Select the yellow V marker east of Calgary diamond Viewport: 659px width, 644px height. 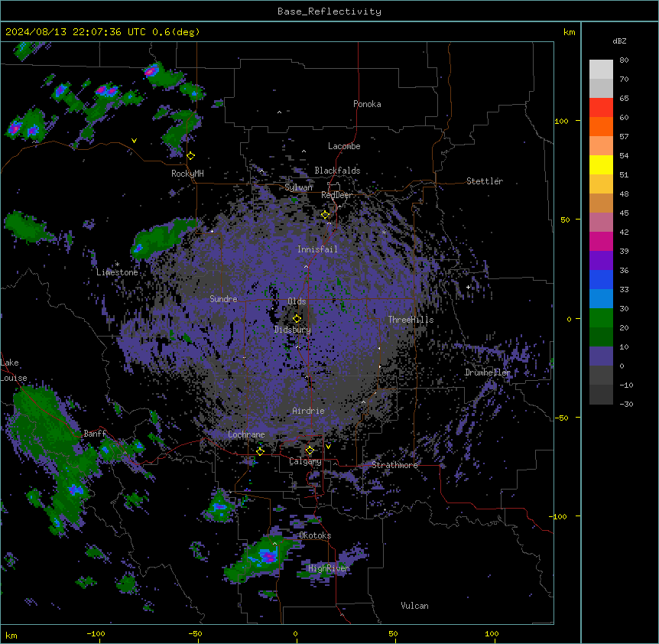[328, 447]
